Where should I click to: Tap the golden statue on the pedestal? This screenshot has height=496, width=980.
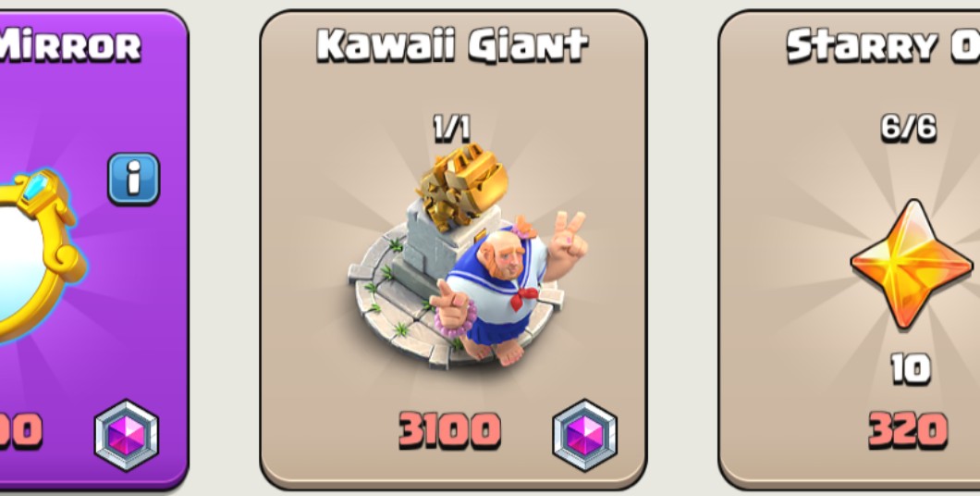point(463,186)
